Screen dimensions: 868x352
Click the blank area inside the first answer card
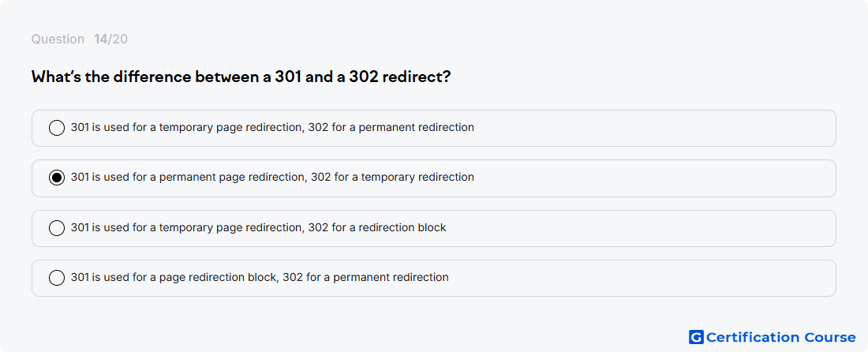pos(653,128)
